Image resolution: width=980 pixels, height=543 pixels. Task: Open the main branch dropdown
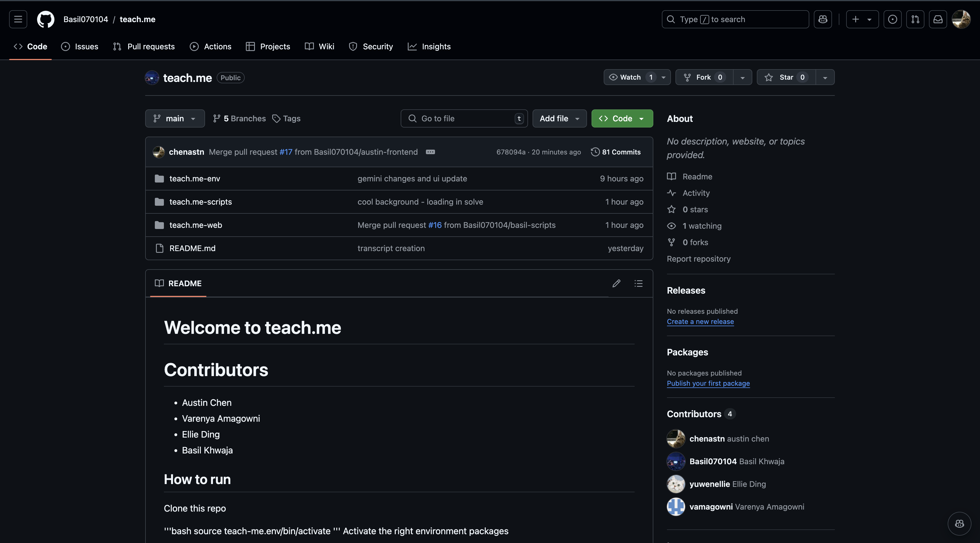(x=175, y=119)
